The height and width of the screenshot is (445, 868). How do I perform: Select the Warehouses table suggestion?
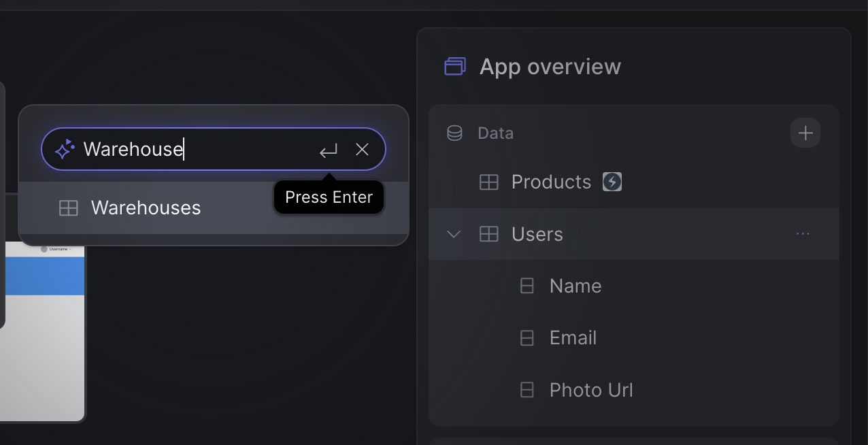pyautogui.click(x=214, y=208)
